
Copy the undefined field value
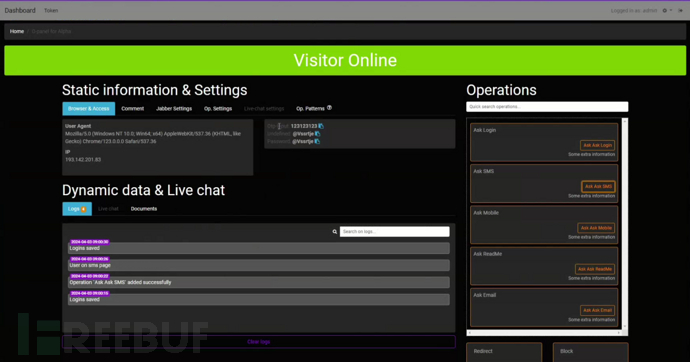pyautogui.click(x=318, y=134)
